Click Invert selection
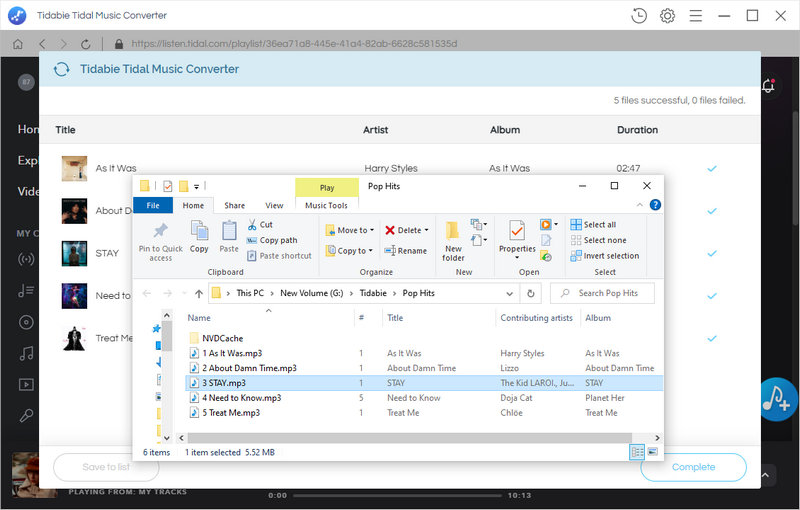The width and height of the screenshot is (800, 510). [605, 256]
